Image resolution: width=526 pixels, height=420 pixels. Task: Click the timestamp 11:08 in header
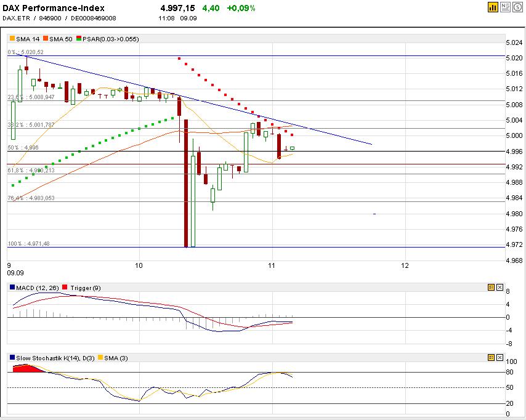tap(167, 18)
